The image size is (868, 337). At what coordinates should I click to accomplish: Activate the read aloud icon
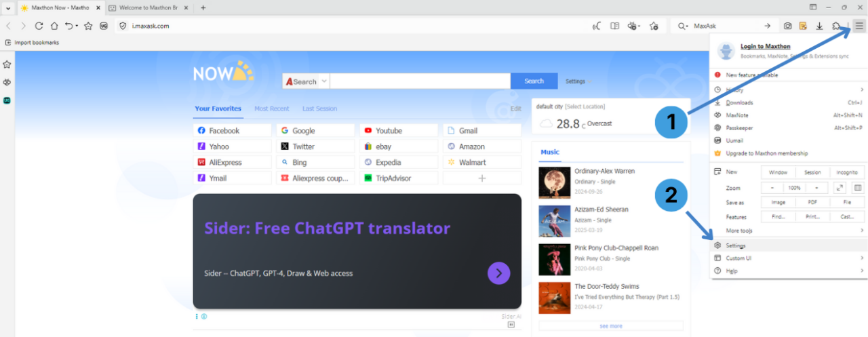click(x=596, y=26)
